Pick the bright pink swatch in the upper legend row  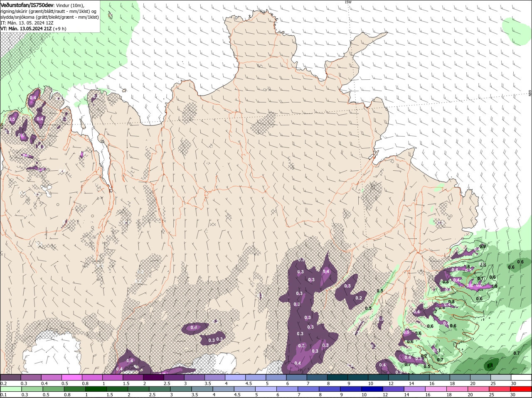(x=71, y=377)
